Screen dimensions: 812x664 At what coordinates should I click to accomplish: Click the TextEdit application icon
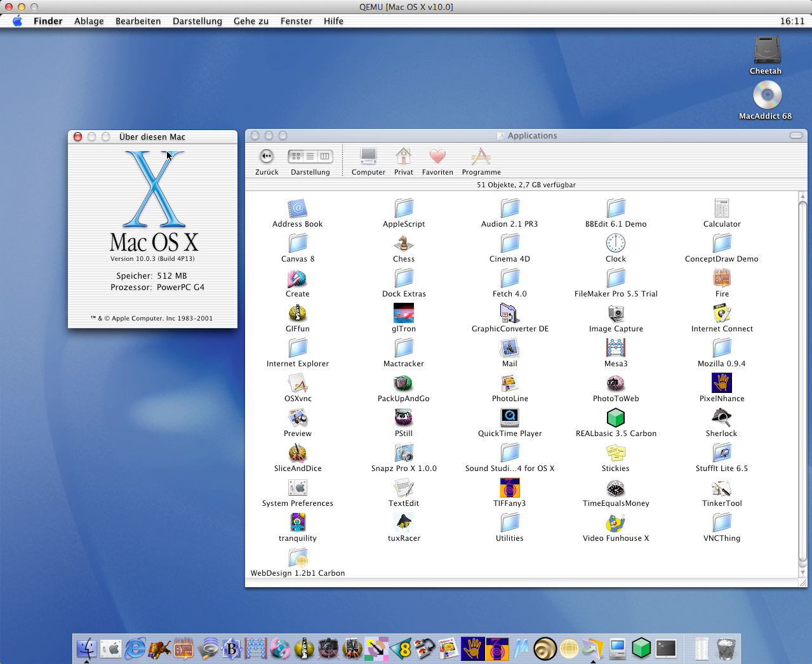[x=404, y=488]
